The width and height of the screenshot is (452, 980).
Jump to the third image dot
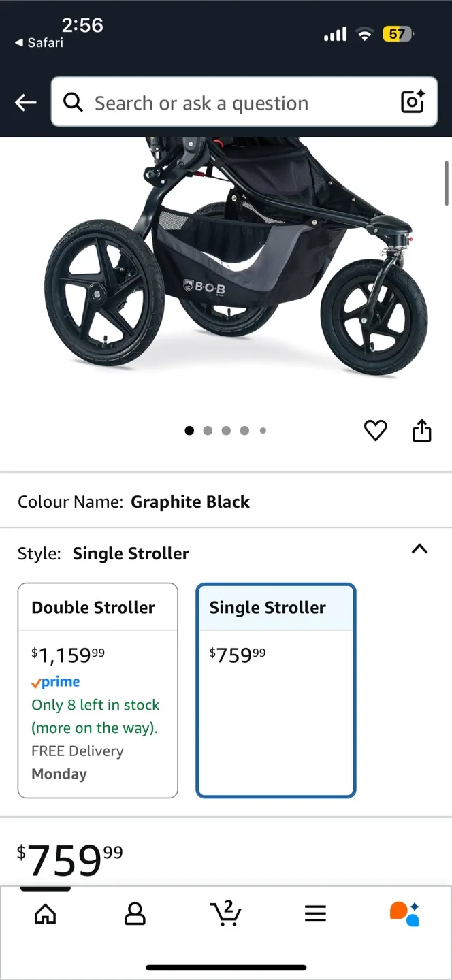pos(226,430)
